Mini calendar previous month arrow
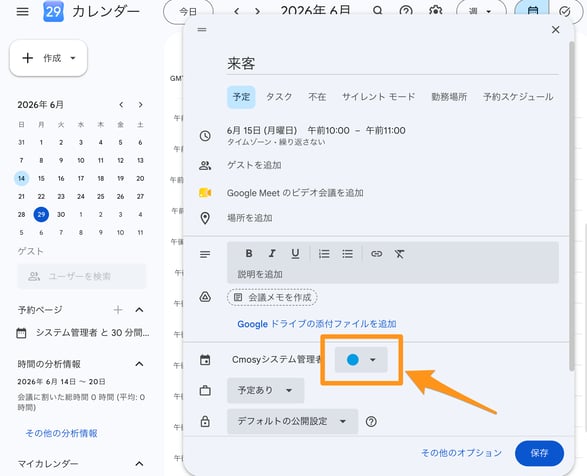587x476 pixels. (121, 104)
